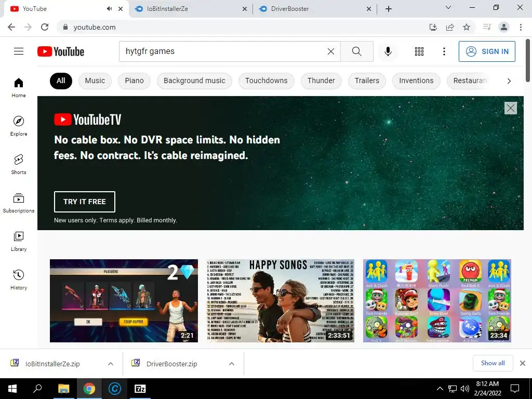
Task: Click the YouTube logo
Action: click(61, 51)
